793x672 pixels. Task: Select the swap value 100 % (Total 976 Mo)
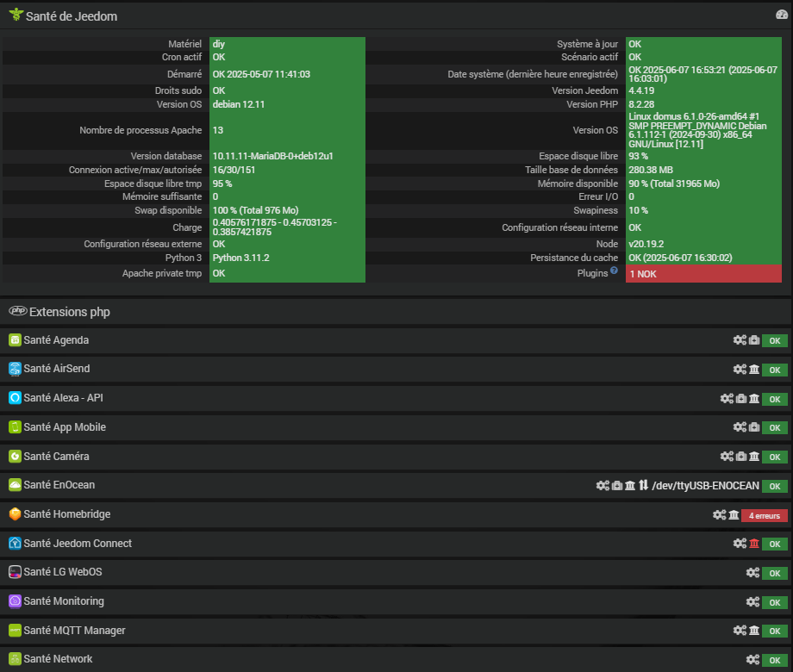255,210
